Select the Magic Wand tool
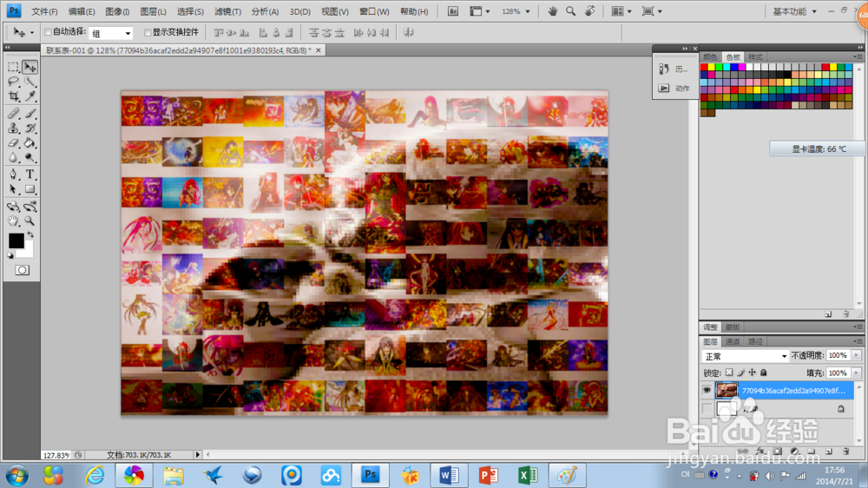Screen dimensions: 868x488 coord(30,82)
